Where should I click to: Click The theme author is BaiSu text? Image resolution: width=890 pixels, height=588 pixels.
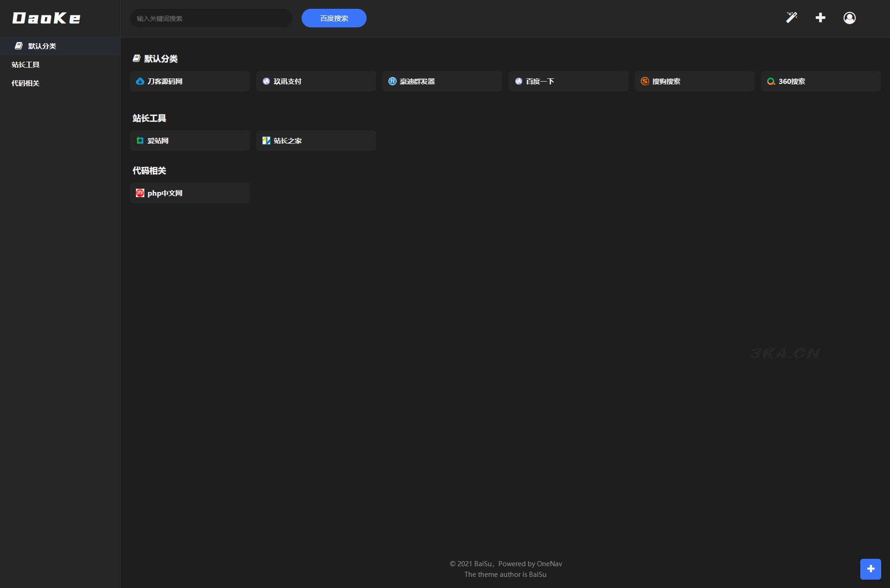pyautogui.click(x=505, y=575)
